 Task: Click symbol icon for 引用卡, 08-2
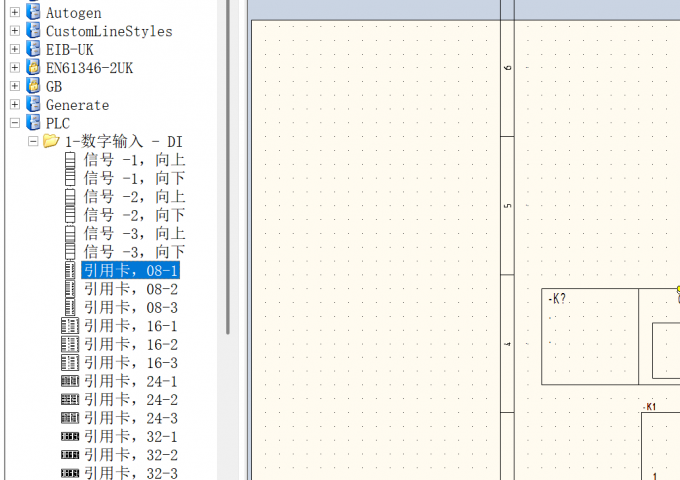(x=70, y=289)
